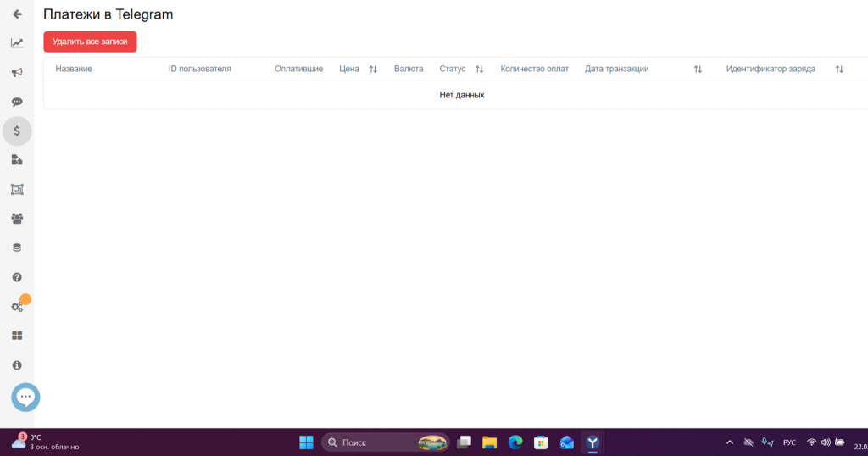Open the four-squares grid sidebar icon
The image size is (868, 456).
coord(17,336)
